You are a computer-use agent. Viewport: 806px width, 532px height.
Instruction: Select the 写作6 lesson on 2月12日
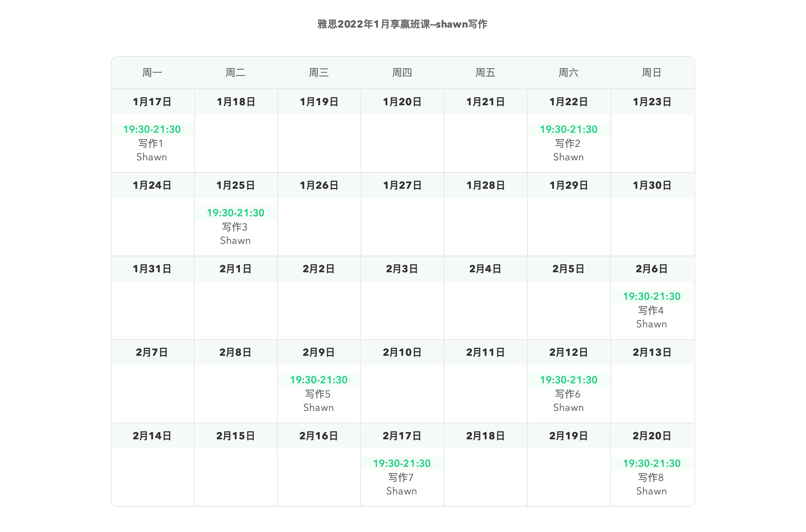(568, 394)
